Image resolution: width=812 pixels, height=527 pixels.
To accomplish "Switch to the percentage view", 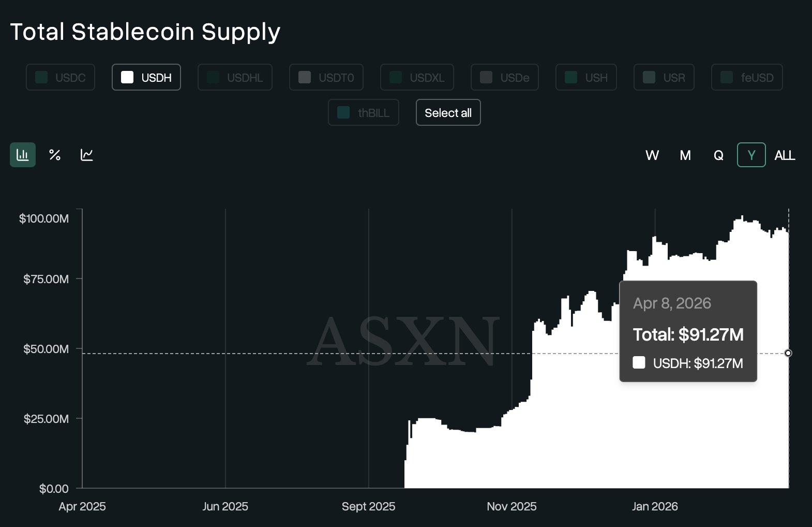I will click(55, 155).
